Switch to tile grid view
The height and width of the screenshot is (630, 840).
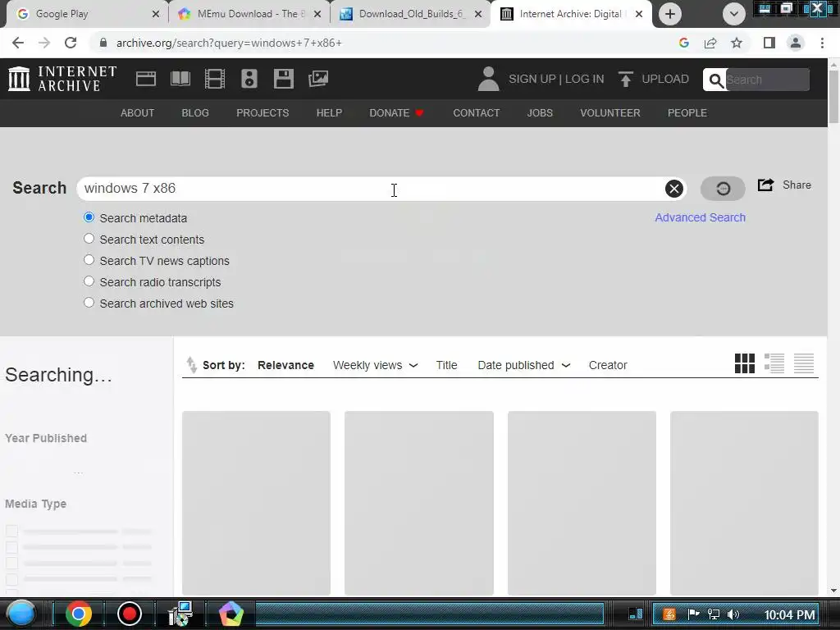pyautogui.click(x=745, y=363)
